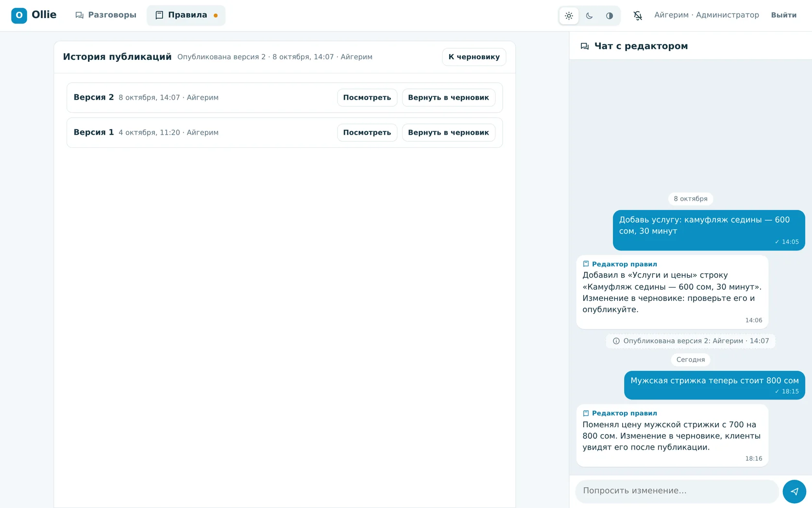Click the Версия 2 row title
Screen dimensions: 812x508
[x=94, y=97]
